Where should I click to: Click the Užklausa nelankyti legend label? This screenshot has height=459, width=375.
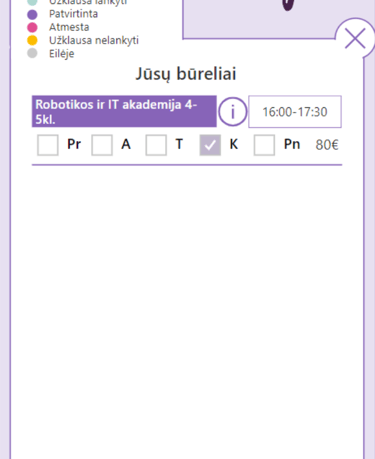(94, 40)
